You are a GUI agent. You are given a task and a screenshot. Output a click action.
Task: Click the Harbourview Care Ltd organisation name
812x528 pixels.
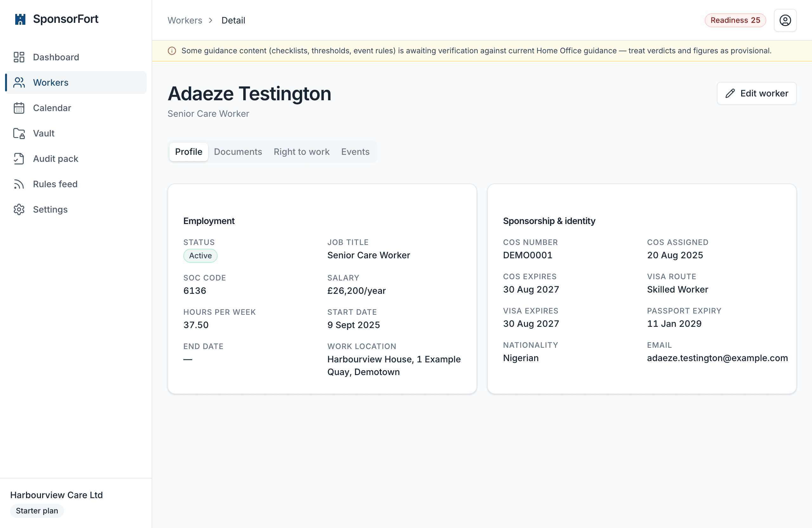coord(56,495)
